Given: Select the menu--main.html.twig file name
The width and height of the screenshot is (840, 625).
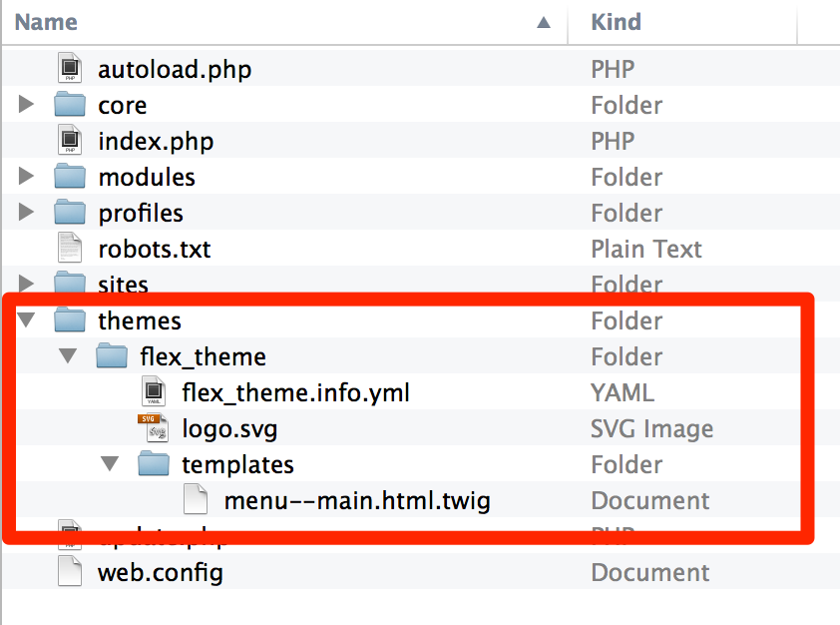Looking at the screenshot, I should coord(357,501).
